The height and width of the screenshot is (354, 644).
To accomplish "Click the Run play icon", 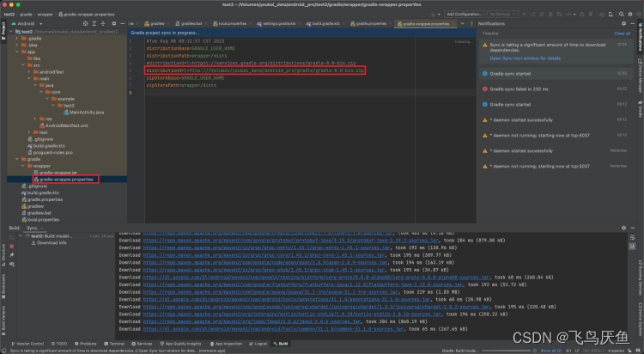I will [x=525, y=14].
